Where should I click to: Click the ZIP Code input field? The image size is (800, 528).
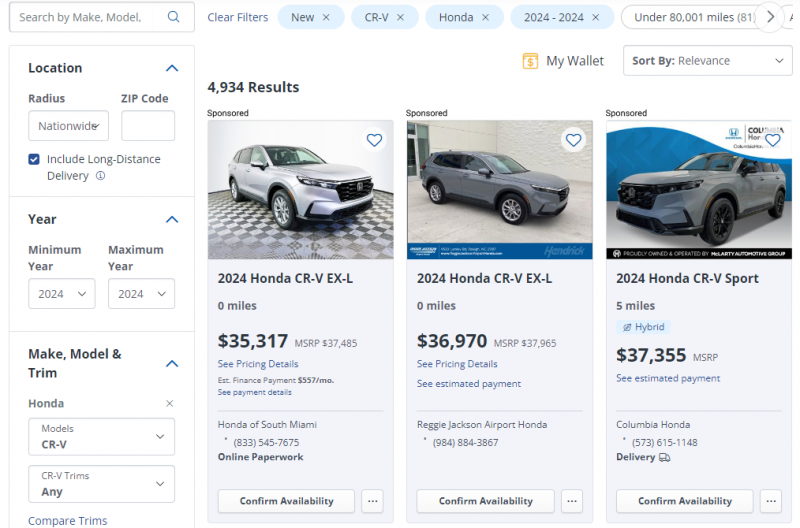point(148,126)
